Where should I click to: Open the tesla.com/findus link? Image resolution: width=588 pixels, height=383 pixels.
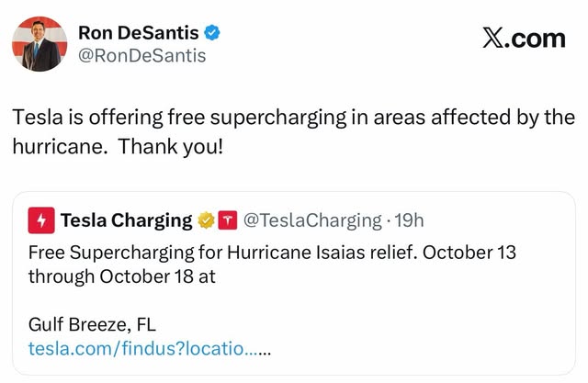pos(149,348)
